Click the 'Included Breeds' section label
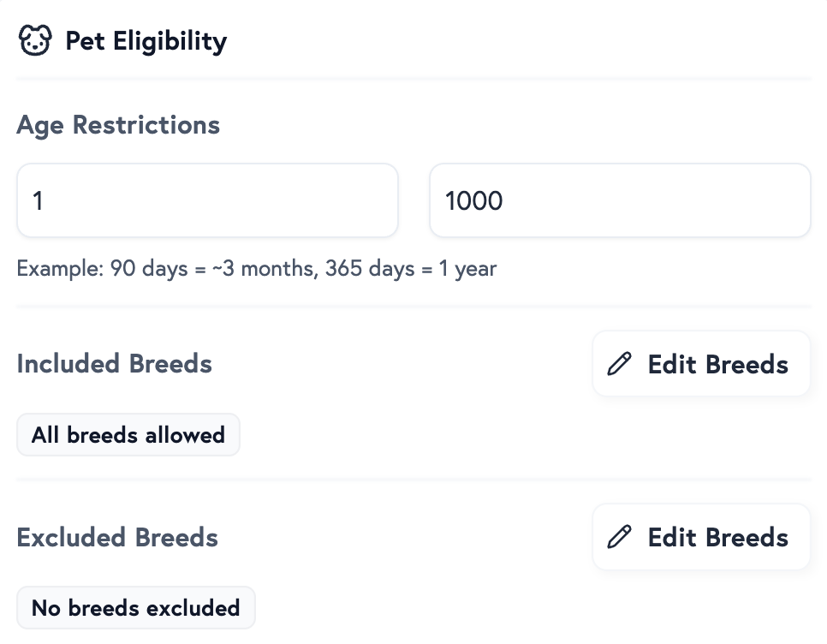 click(x=114, y=363)
